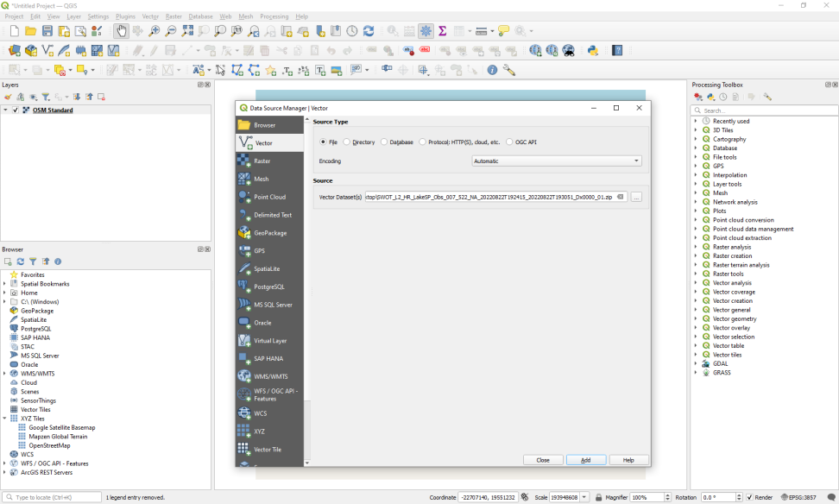Open the Vector menu
The image size is (839, 504).
click(x=150, y=16)
